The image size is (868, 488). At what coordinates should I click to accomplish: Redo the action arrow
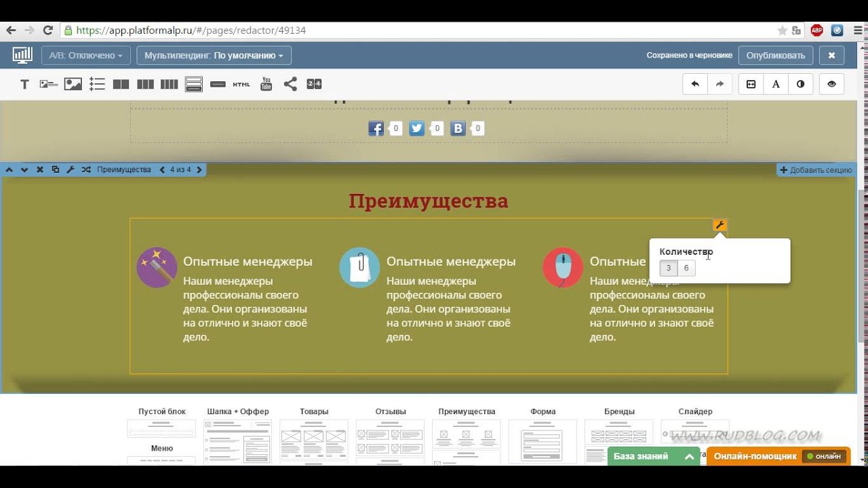point(719,84)
